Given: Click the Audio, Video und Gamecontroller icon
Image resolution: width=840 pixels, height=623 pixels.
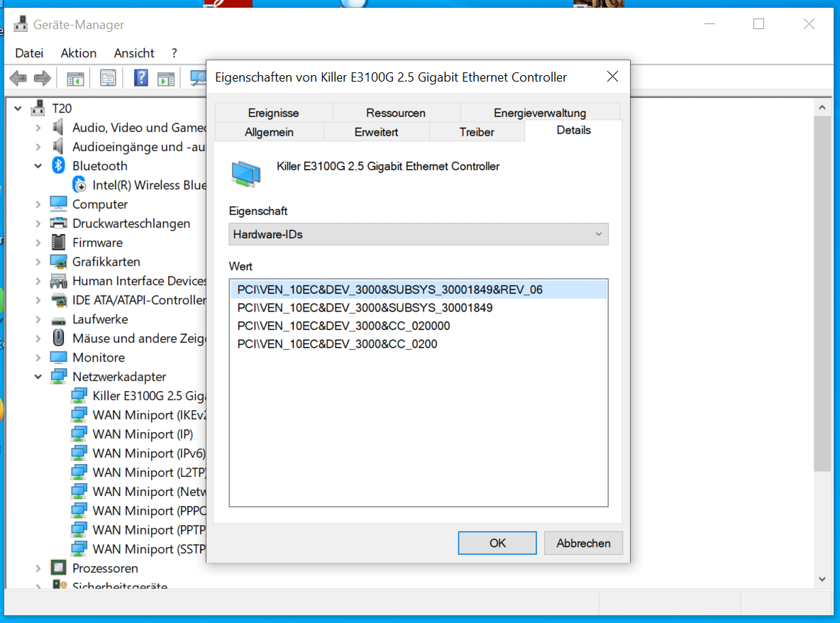Looking at the screenshot, I should pyautogui.click(x=58, y=127).
